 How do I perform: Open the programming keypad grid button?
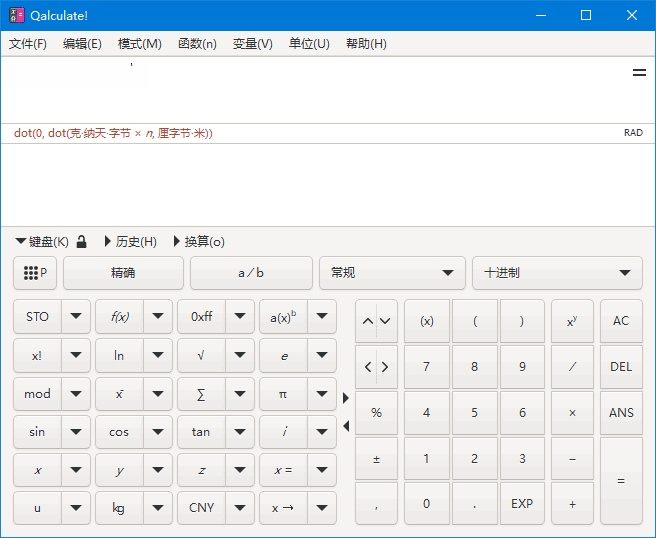(35, 273)
